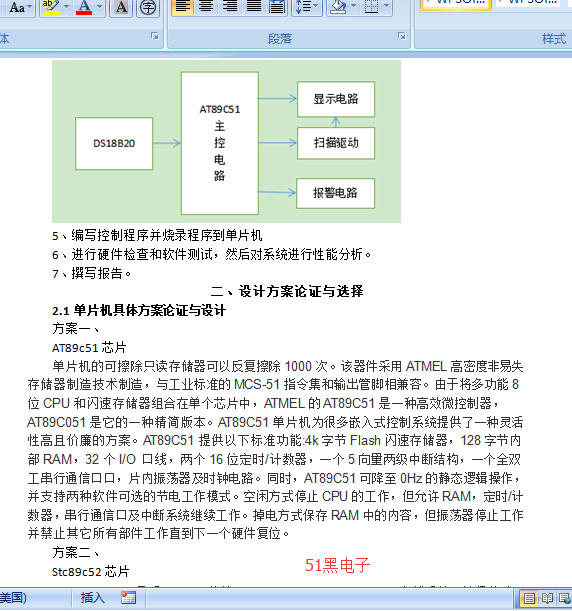Apply red font color
Image resolution: width=572 pixels, height=611 pixels.
(x=84, y=7)
